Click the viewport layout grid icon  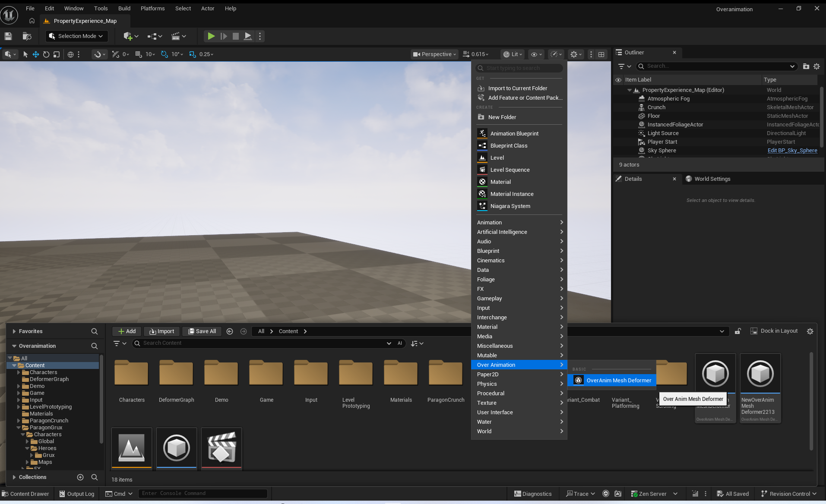601,54
